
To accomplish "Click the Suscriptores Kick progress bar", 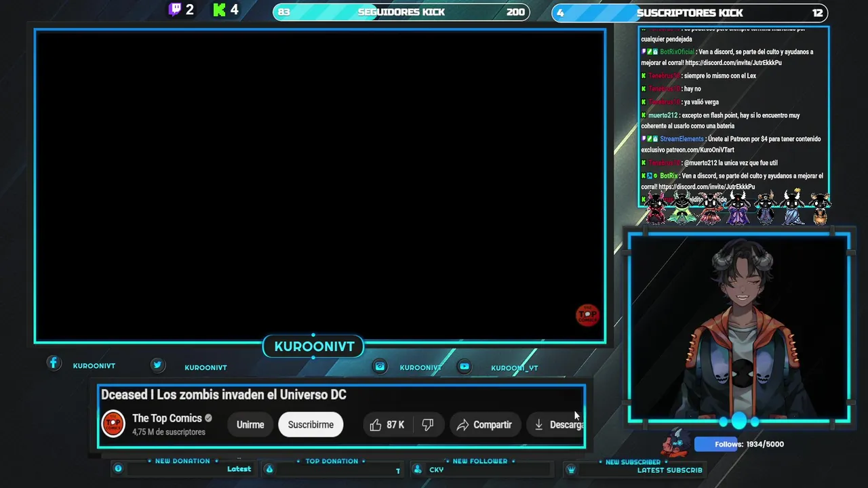I will click(690, 12).
